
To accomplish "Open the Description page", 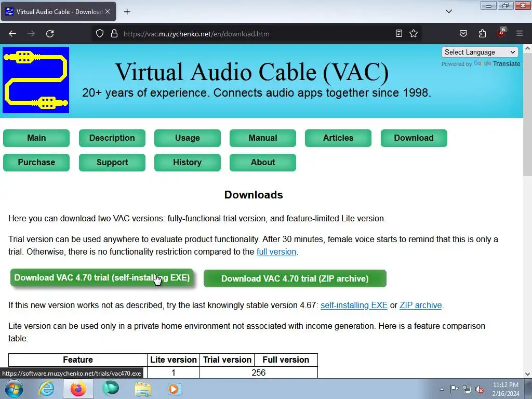I will click(112, 138).
